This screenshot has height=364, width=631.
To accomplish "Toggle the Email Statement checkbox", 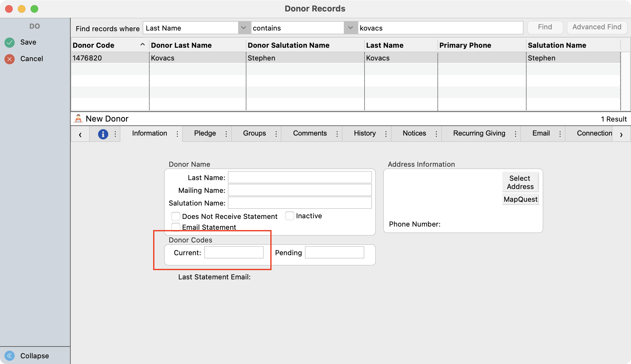I will 176,226.
